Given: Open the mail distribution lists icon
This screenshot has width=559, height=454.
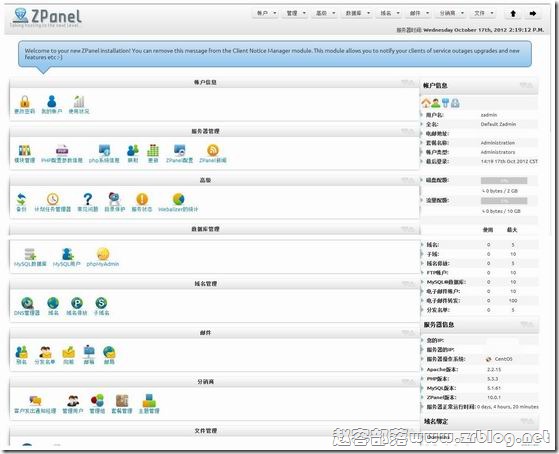Looking at the screenshot, I should point(45,352).
